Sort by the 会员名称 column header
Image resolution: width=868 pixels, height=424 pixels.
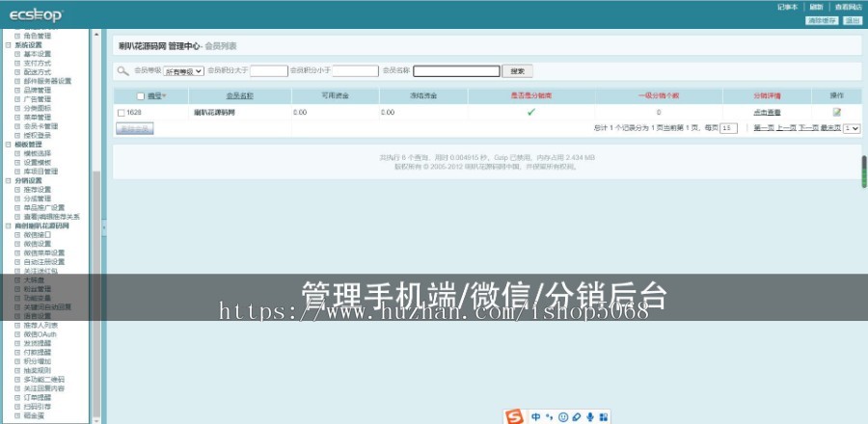coord(240,96)
